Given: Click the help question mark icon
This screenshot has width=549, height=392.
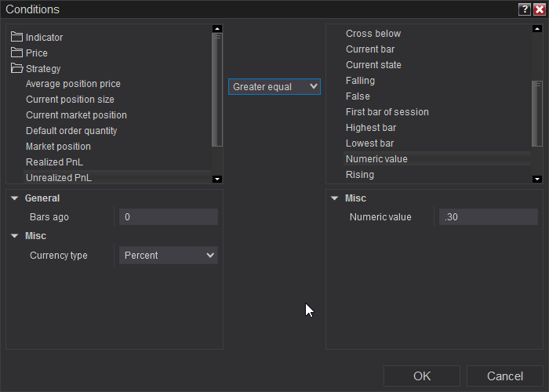Looking at the screenshot, I should click(x=524, y=9).
